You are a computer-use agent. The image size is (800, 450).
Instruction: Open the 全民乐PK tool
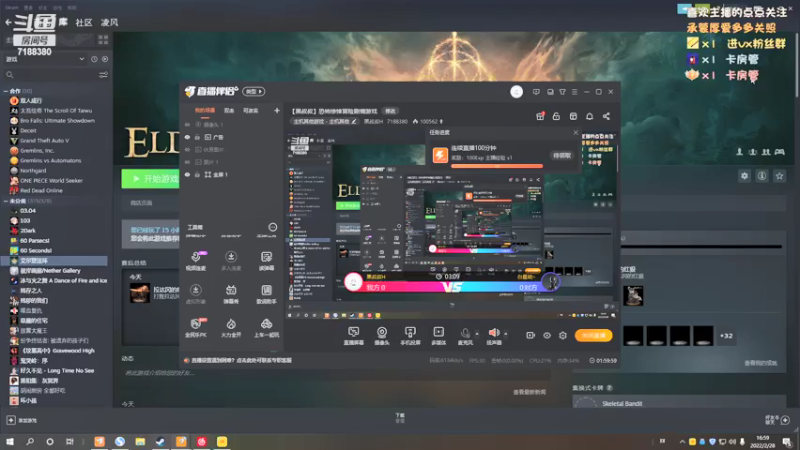196,328
